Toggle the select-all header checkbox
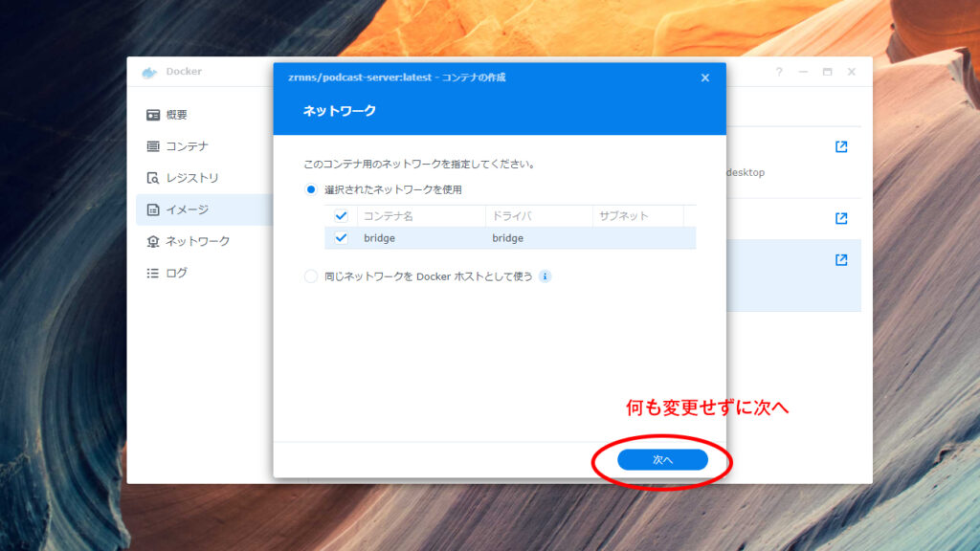Image resolution: width=980 pixels, height=551 pixels. point(341,216)
